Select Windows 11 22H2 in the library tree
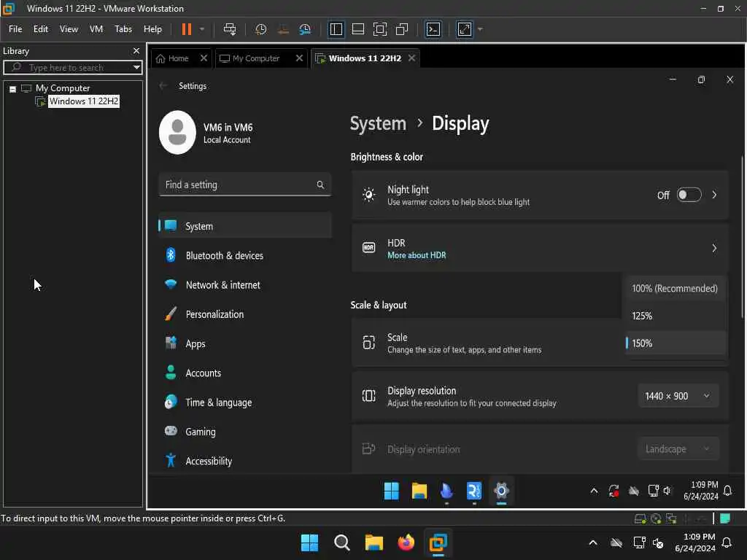The width and height of the screenshot is (747, 560). coord(83,101)
